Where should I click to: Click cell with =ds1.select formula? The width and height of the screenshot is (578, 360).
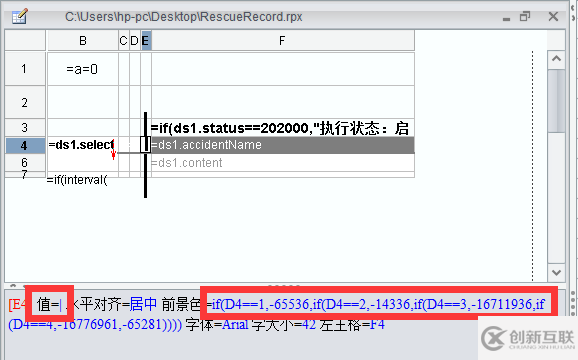[x=83, y=145]
